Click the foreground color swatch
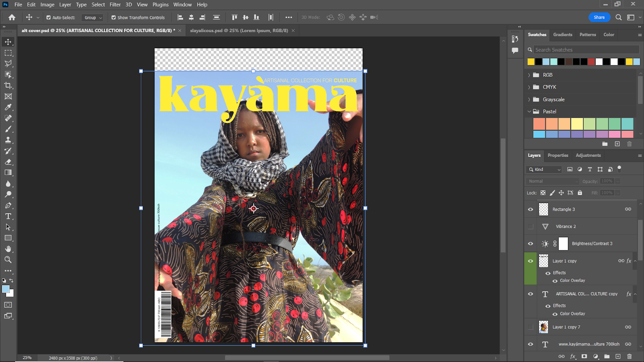Image resolution: width=644 pixels, height=362 pixels. [x=6, y=289]
